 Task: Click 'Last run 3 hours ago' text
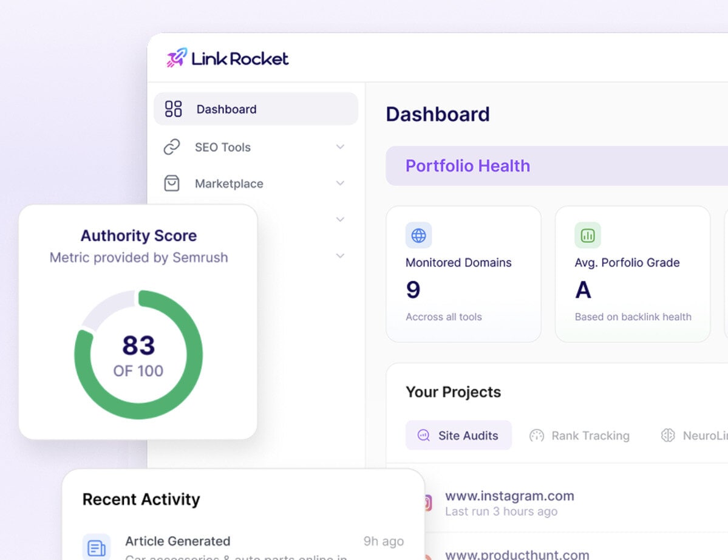(501, 511)
